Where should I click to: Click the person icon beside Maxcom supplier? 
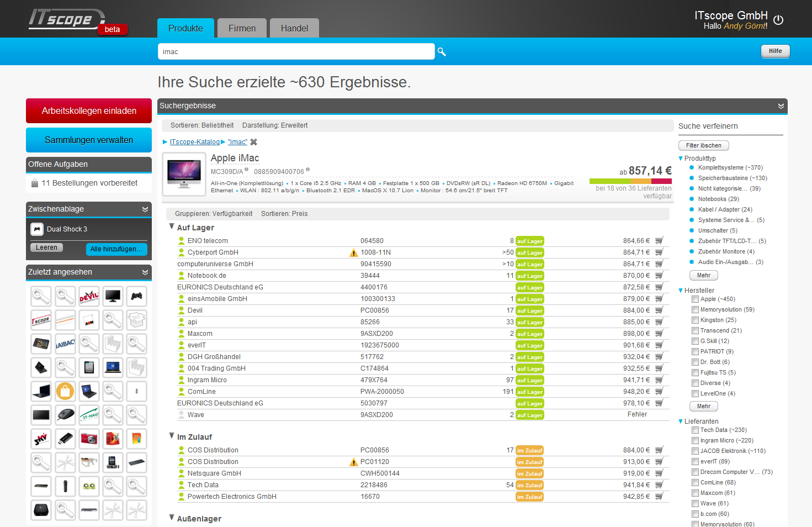(x=181, y=334)
